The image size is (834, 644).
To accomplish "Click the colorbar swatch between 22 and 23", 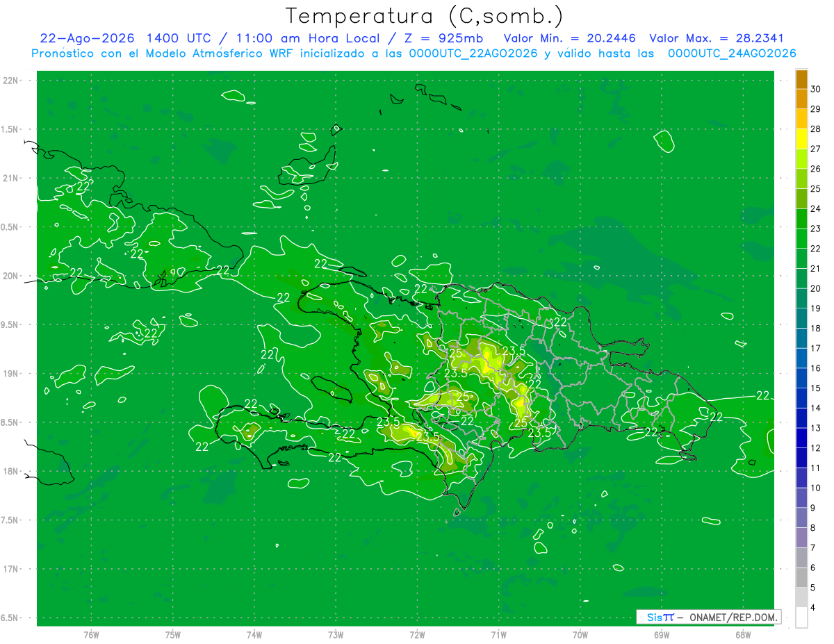I will click(x=801, y=238).
